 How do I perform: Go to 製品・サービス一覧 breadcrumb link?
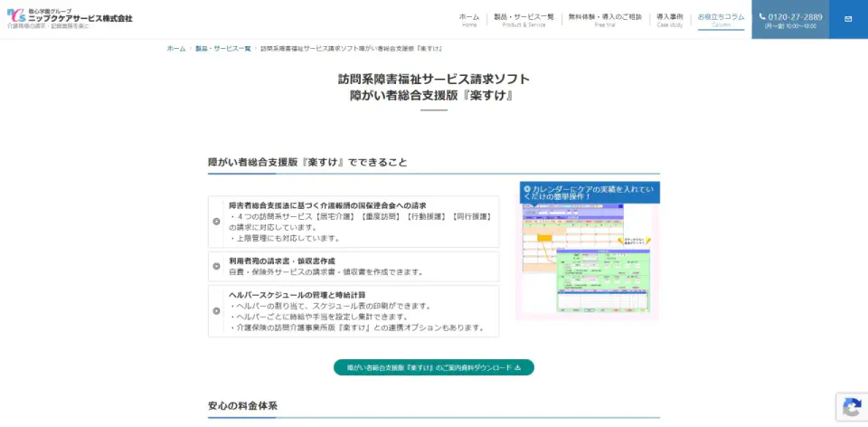[x=222, y=49]
